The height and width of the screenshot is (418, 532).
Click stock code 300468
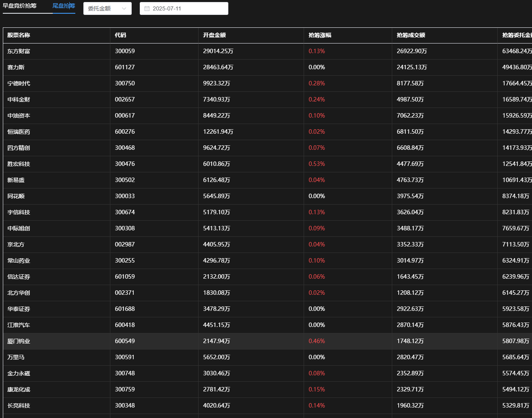pos(125,148)
